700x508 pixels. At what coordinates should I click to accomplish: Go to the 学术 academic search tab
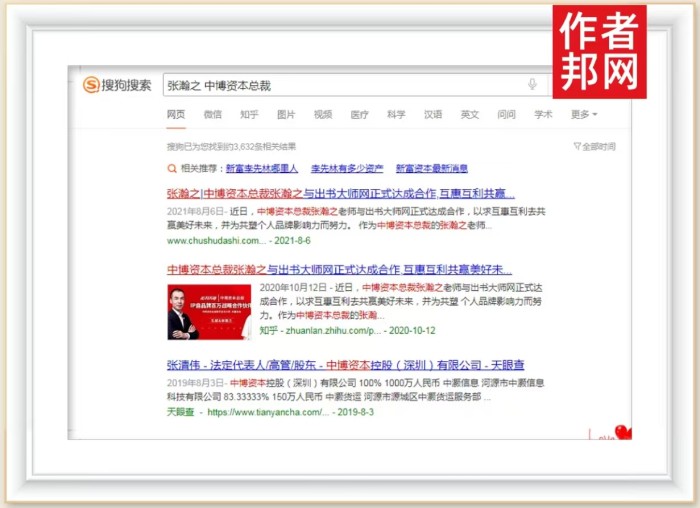(x=543, y=115)
